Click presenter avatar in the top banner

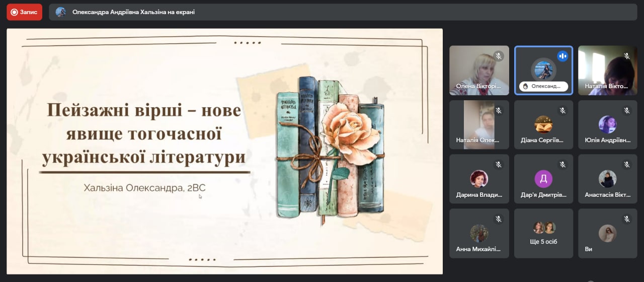(61, 12)
